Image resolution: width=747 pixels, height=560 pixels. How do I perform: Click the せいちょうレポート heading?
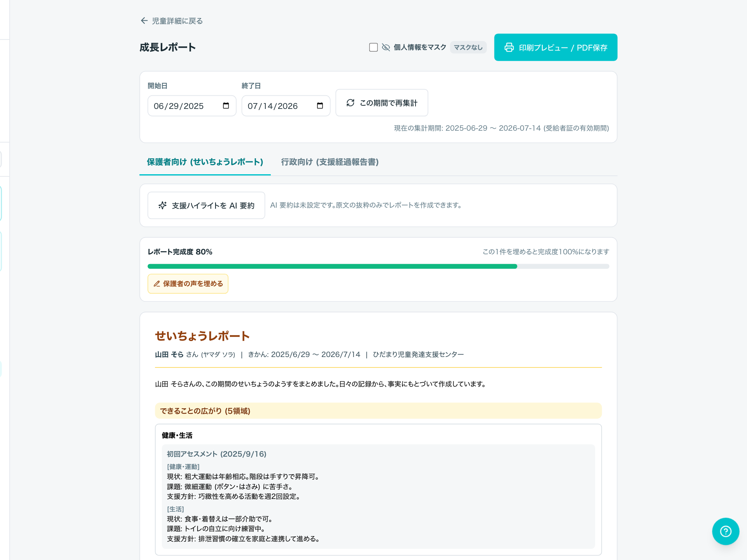[x=202, y=336]
